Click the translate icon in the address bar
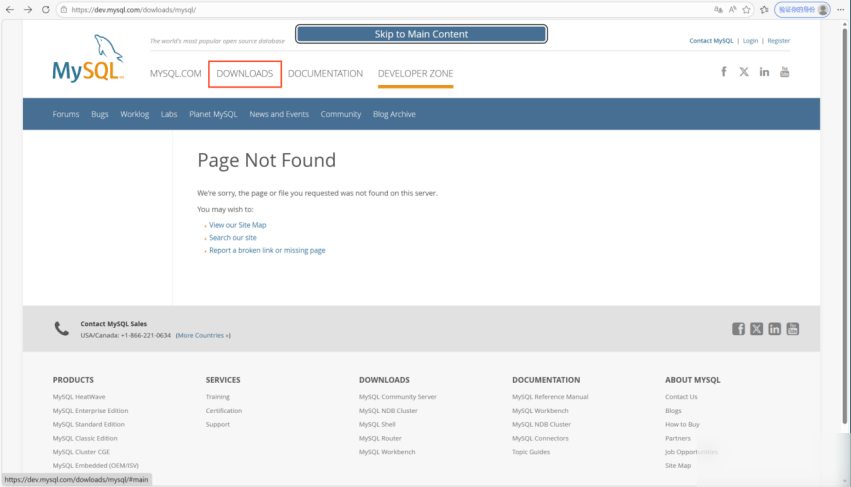 718,10
